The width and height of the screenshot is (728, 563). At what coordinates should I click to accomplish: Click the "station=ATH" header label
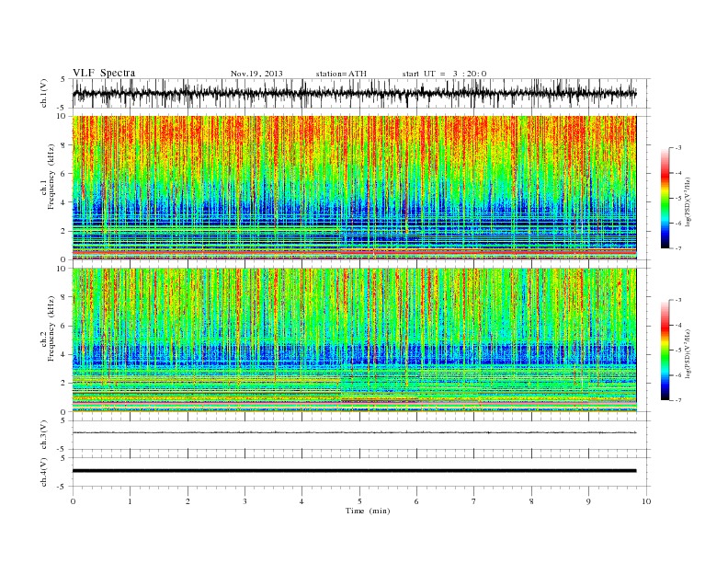tap(341, 74)
